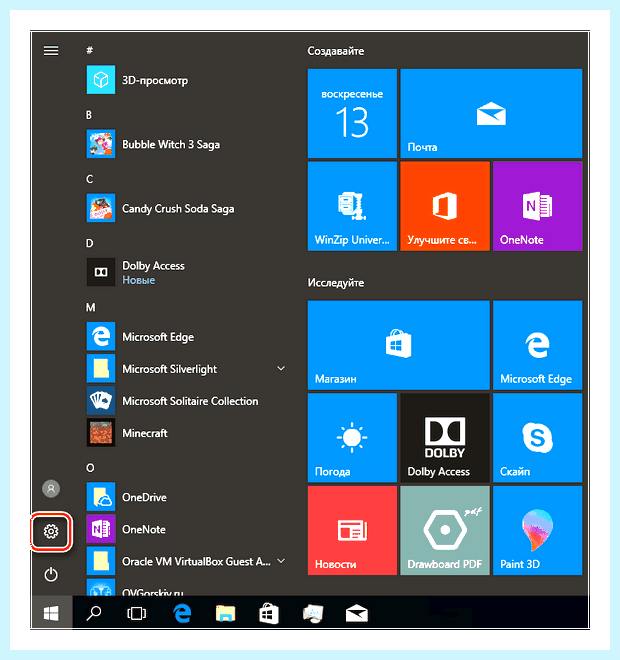The height and width of the screenshot is (660, 620).
Task: Open File Explorer on taskbar
Action: (226, 613)
